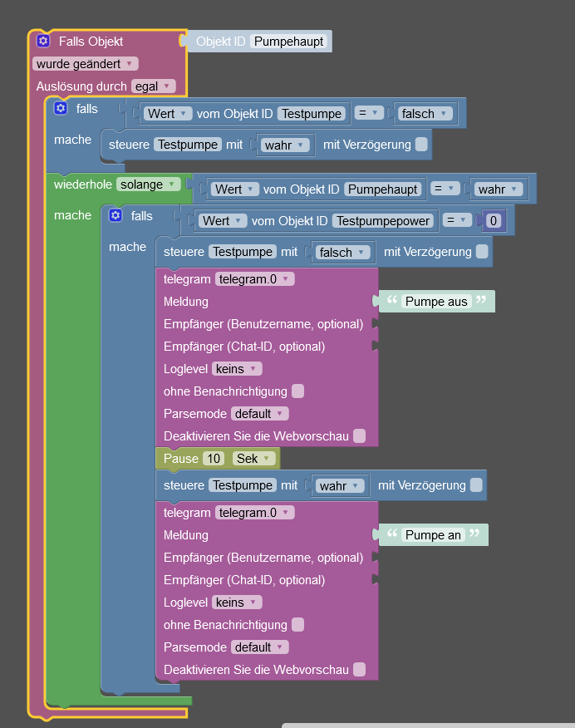Open Wert dropdown beside Objekt ID Pumpehaupt
Screen dimensions: 575x728
click(235, 189)
